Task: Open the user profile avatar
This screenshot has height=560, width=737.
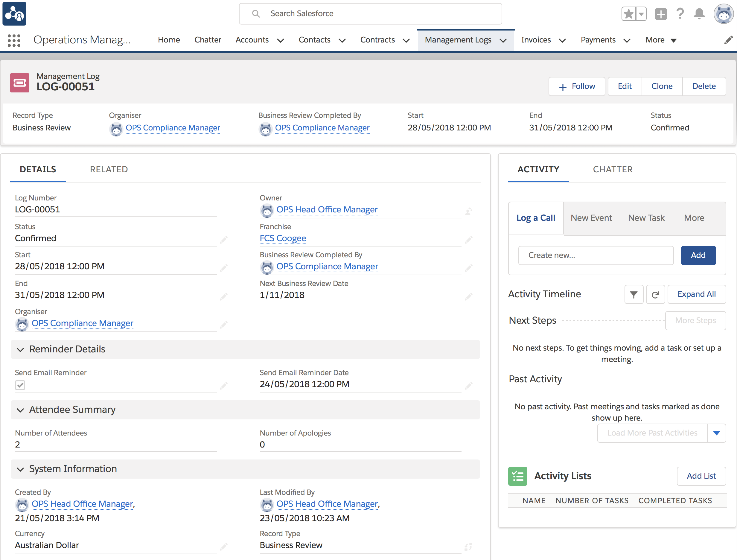Action: pyautogui.click(x=723, y=14)
